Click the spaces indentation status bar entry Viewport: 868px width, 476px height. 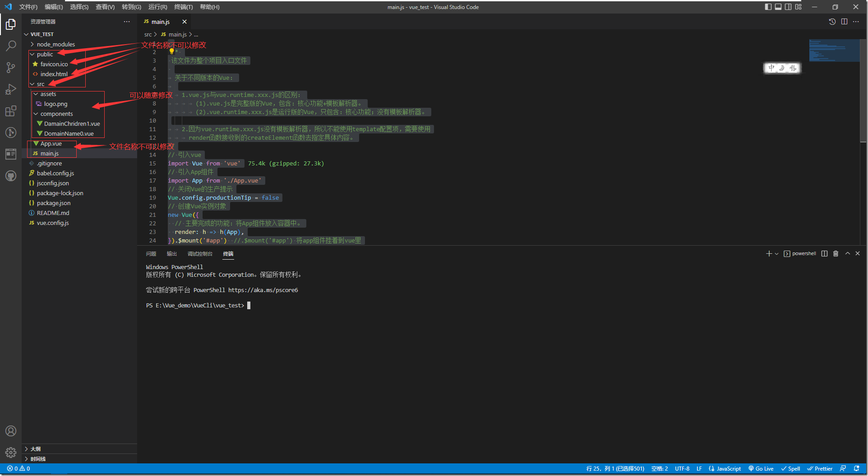660,469
